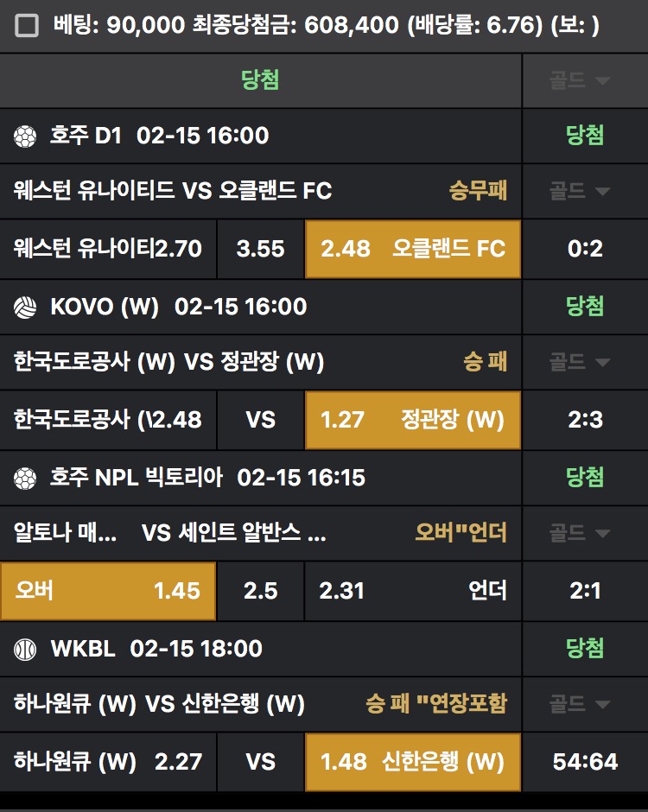Toggle the bet slip checkbox at top
The image size is (648, 812).
tap(28, 25)
